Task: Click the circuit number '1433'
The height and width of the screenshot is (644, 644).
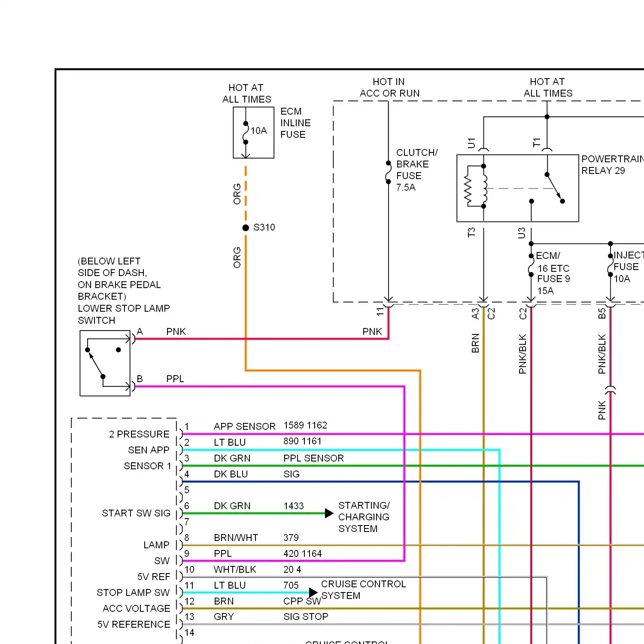Action: point(294,506)
